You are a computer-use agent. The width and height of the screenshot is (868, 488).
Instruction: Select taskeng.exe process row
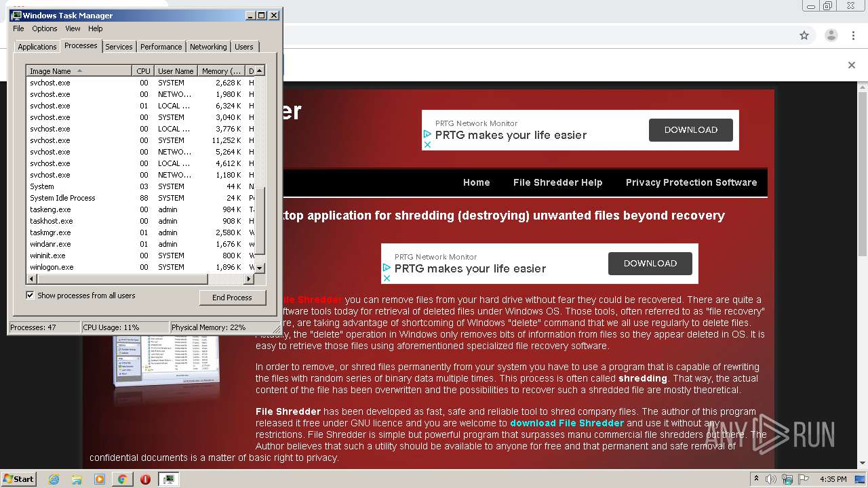tap(140, 209)
